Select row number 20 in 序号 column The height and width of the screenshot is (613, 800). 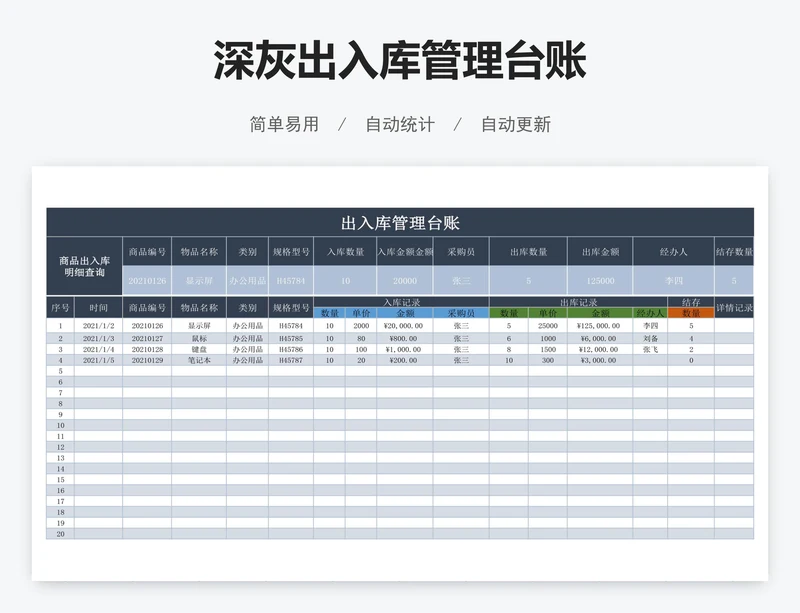(x=60, y=533)
